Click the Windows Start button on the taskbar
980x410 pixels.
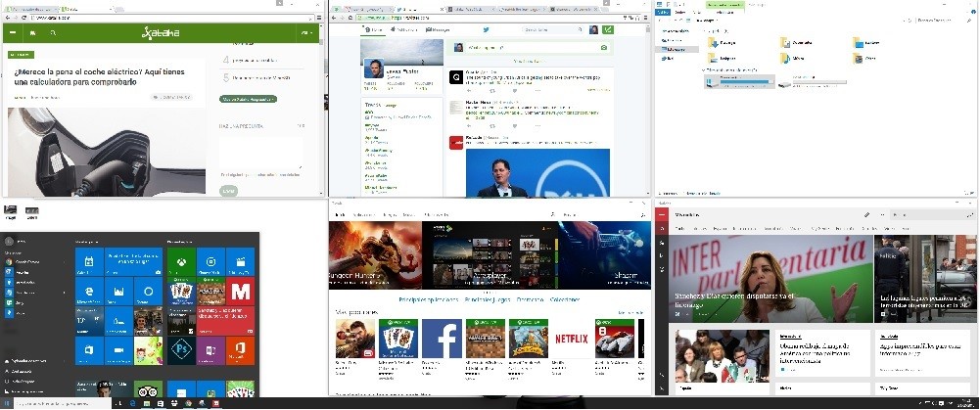[7, 404]
